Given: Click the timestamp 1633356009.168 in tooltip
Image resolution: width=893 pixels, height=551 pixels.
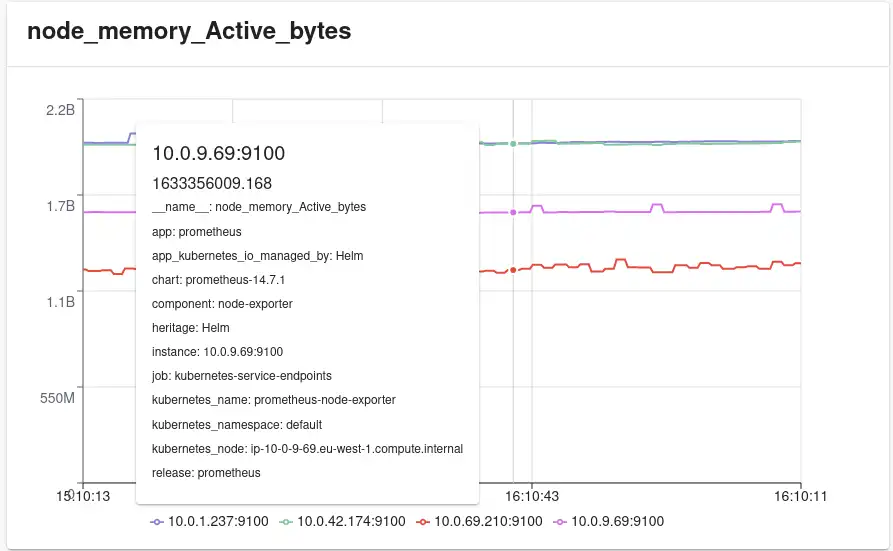Looking at the screenshot, I should coord(212,184).
